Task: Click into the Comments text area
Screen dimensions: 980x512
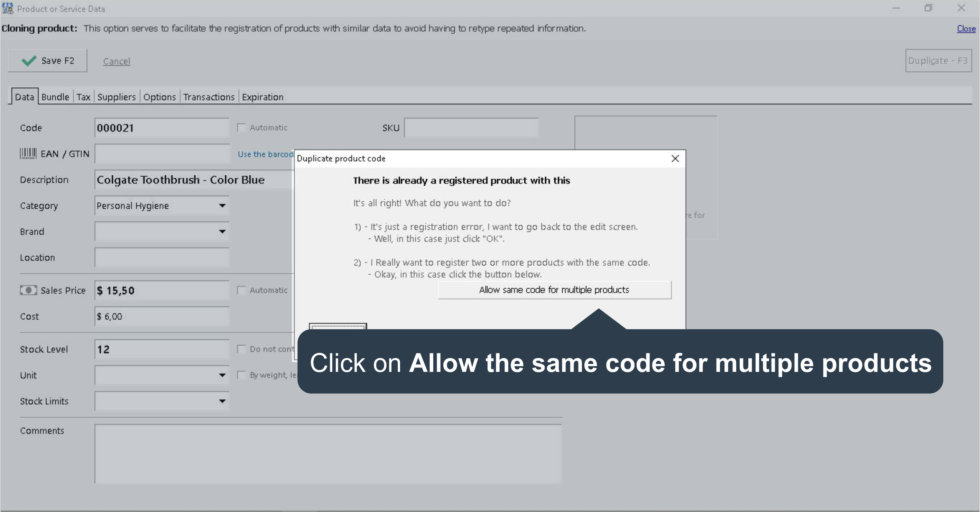Action: click(x=328, y=454)
